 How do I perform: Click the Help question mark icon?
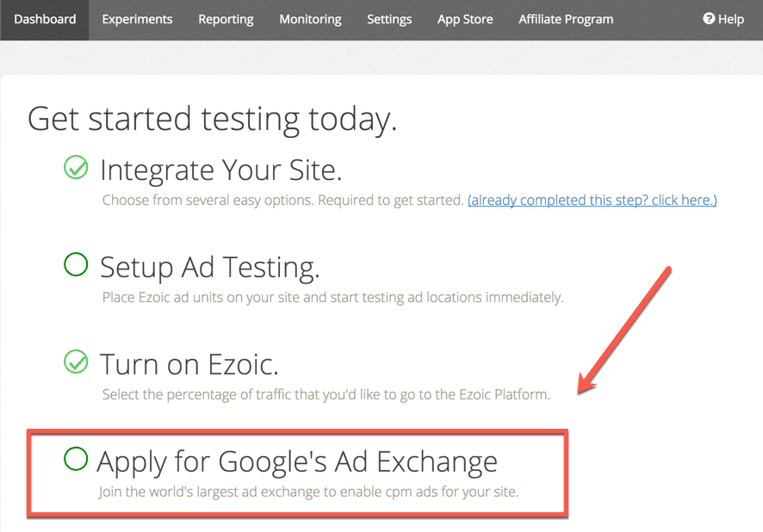pyautogui.click(x=709, y=19)
